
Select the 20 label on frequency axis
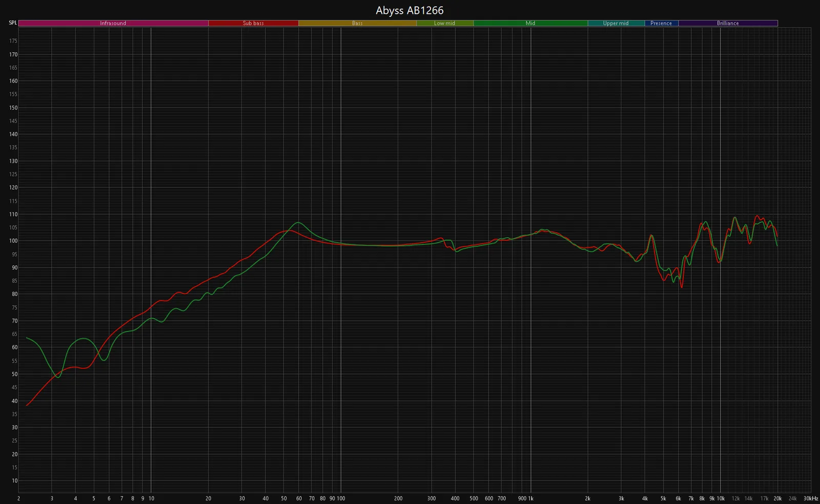click(208, 498)
